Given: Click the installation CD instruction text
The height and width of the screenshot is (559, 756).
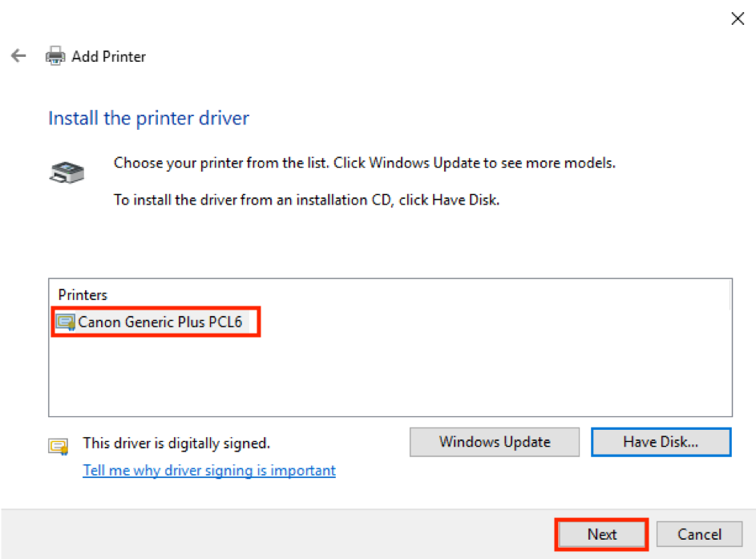Looking at the screenshot, I should [x=306, y=200].
